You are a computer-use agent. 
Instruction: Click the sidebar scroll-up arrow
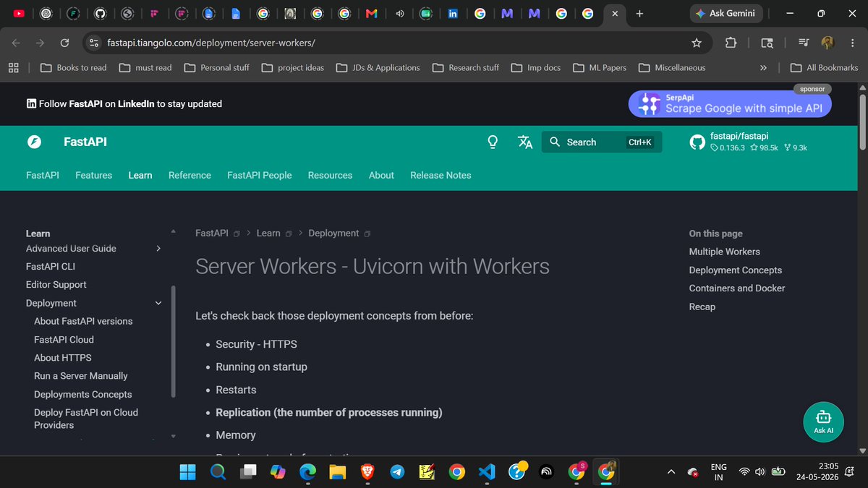(173, 232)
